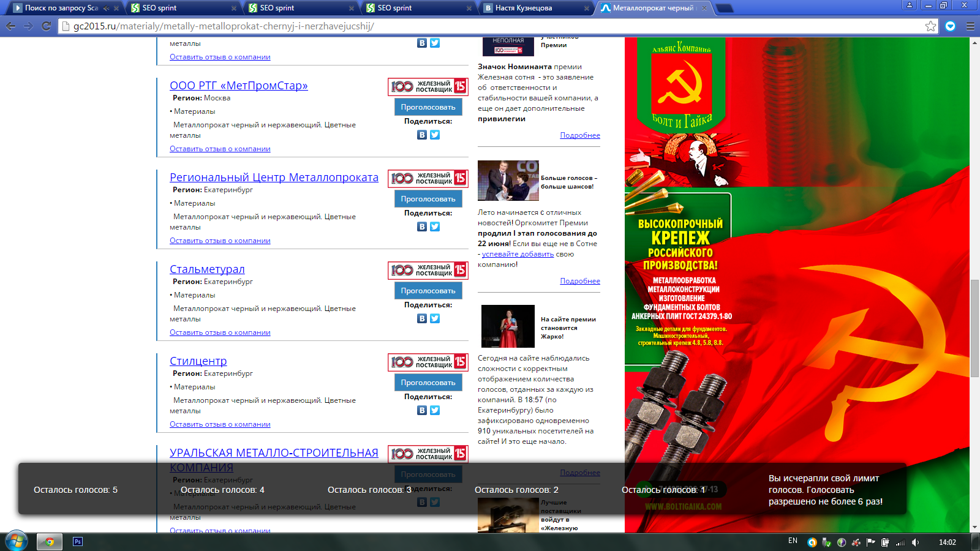Image resolution: width=980 pixels, height=551 pixels.
Task: Open a new tab with the new-tab button
Action: pyautogui.click(x=725, y=8)
